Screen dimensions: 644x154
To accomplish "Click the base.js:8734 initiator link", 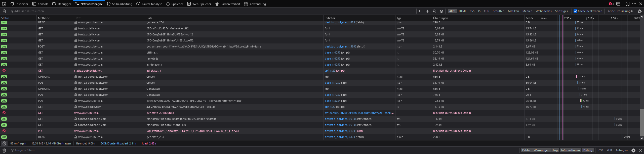I will (x=332, y=101).
